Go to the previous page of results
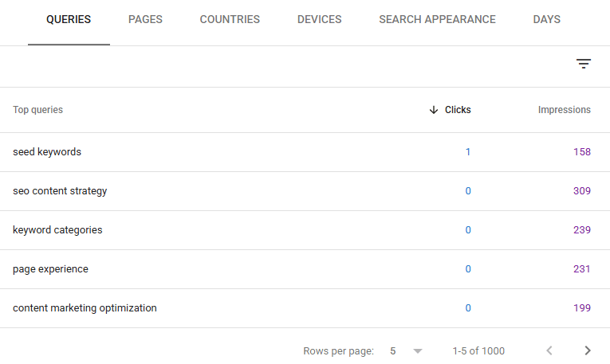Viewport: 610px width, 364px height. point(549,350)
